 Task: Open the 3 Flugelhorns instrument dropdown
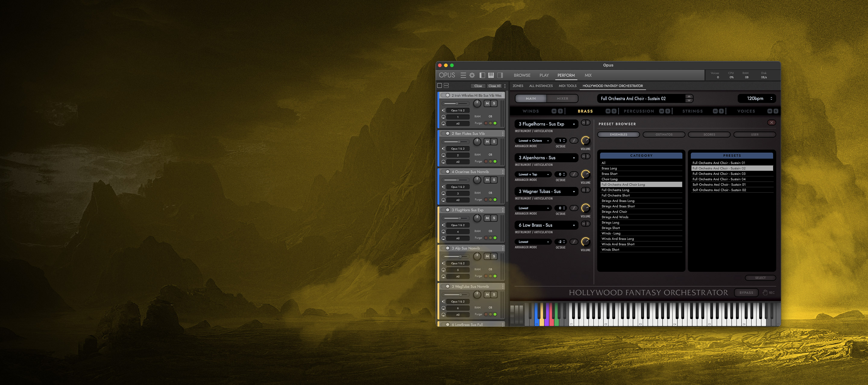pyautogui.click(x=546, y=124)
